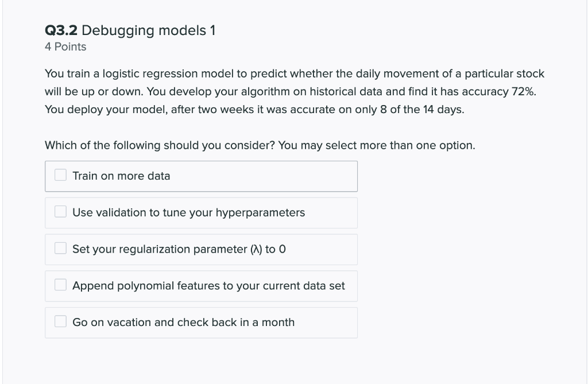Image resolution: width=588 pixels, height=384 pixels.
Task: Enable the regularization parameter to 0 checkbox
Action: (60, 248)
